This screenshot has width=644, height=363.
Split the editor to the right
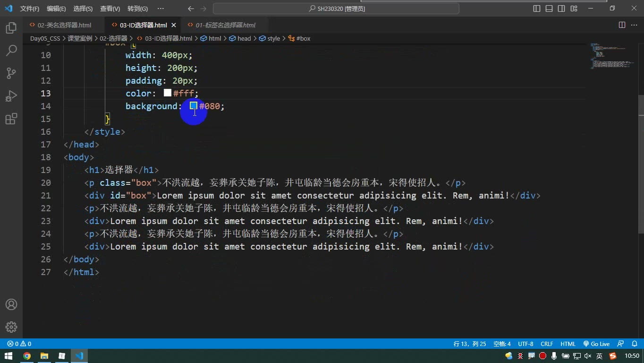(622, 25)
